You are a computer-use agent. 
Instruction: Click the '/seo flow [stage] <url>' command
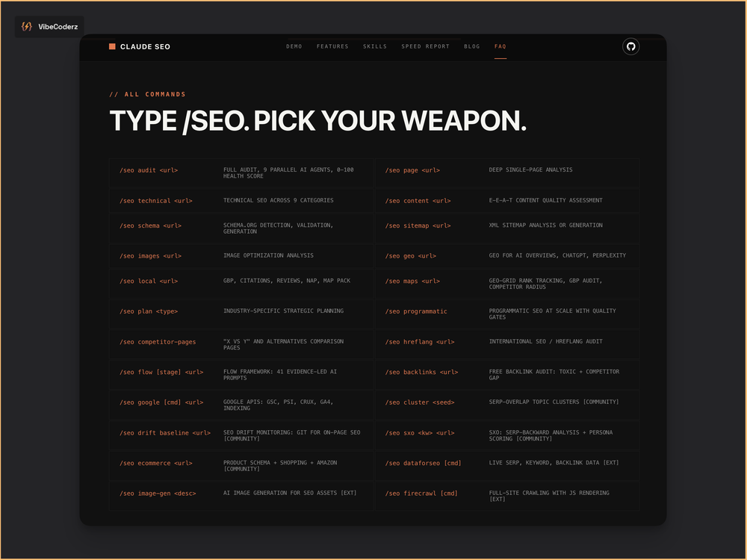[161, 373]
